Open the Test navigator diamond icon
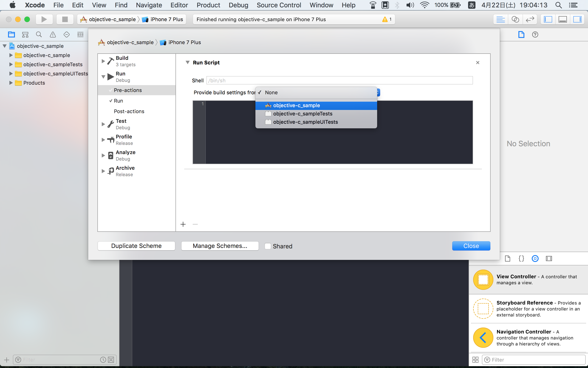Image resolution: width=588 pixels, height=368 pixels. 67,34
